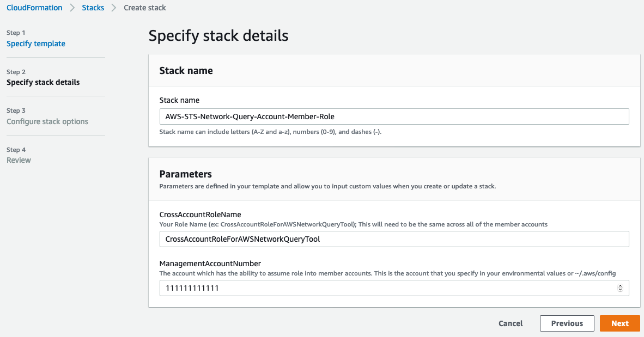644x337 pixels.
Task: Click the Stack name field label
Action: 179,100
